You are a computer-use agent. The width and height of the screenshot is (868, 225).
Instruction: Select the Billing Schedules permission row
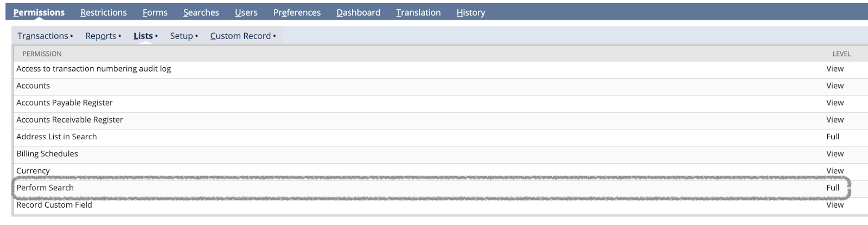[x=431, y=153]
